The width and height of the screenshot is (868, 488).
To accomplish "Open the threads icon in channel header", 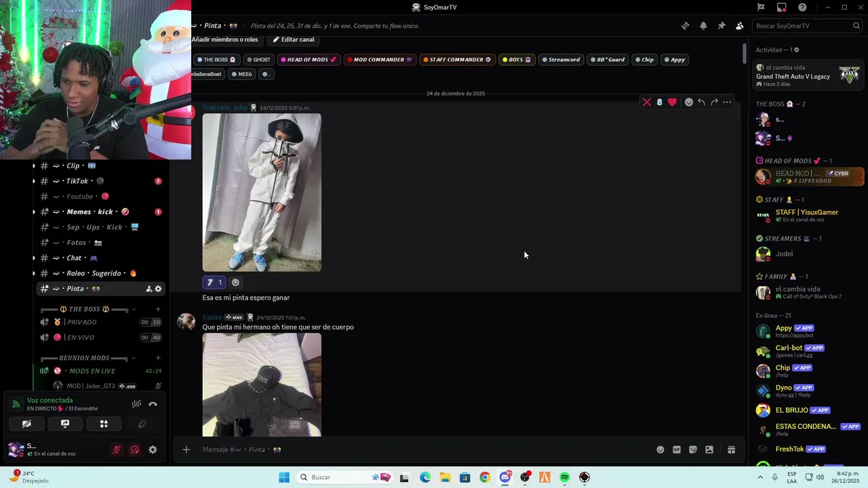I will point(685,26).
